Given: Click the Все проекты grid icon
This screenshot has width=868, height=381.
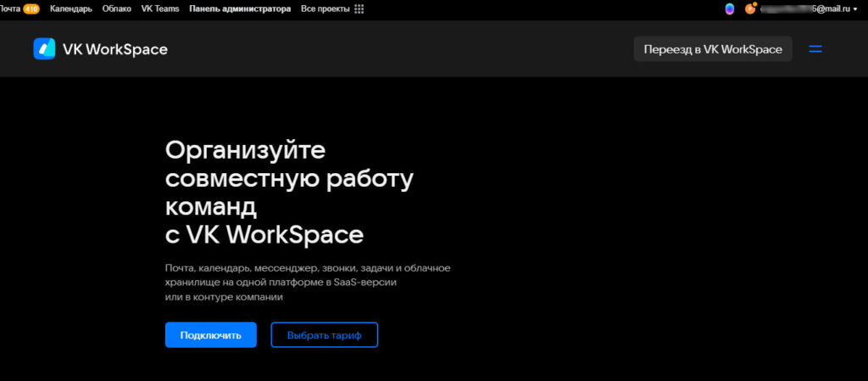Looking at the screenshot, I should coord(359,8).
